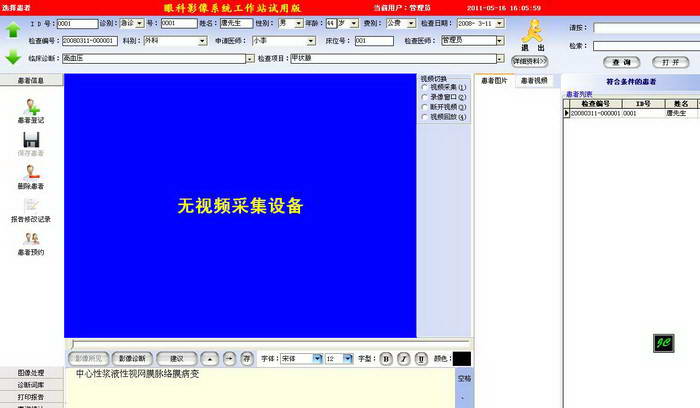700x408 pixels.
Task: Click the round right-arrow button in the report toolbar
Action: [x=229, y=359]
